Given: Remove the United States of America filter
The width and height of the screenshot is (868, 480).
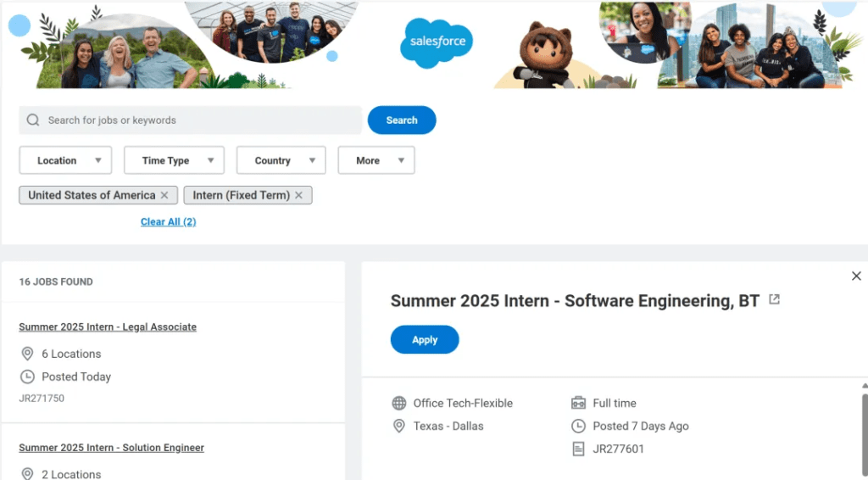Looking at the screenshot, I should (164, 195).
